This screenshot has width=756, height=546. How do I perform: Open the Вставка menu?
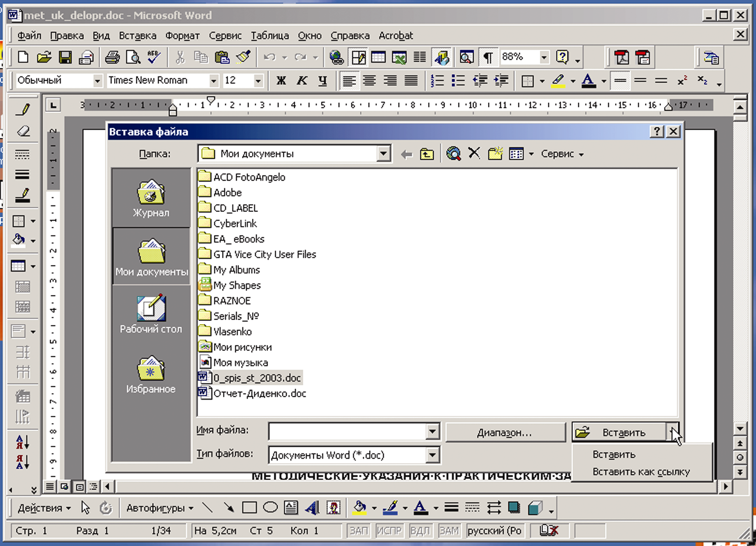point(137,35)
